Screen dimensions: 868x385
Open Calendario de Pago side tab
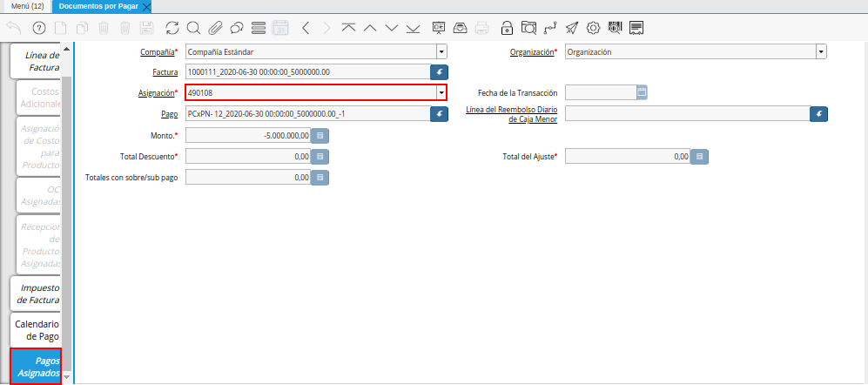[x=37, y=329]
